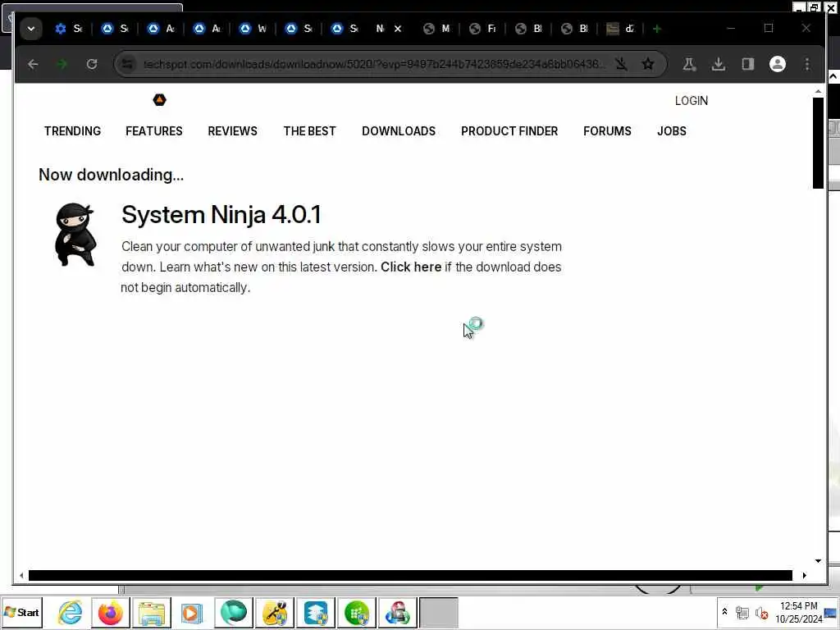Close the active tab with X
Image resolution: width=840 pixels, height=630 pixels.
pos(398,29)
